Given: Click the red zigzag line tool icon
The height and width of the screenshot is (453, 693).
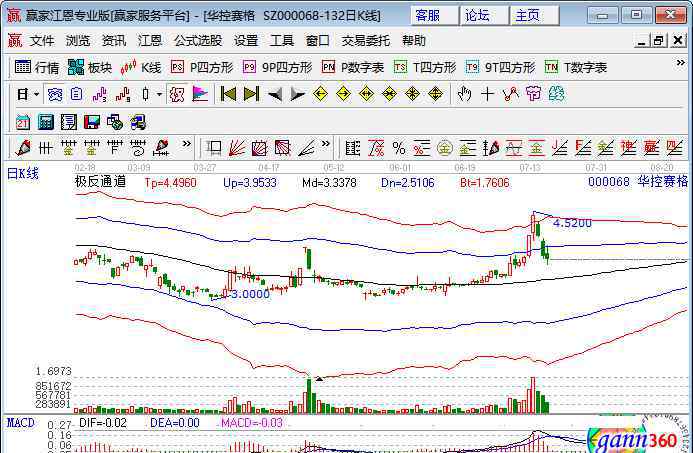Looking at the screenshot, I should click(510, 94).
